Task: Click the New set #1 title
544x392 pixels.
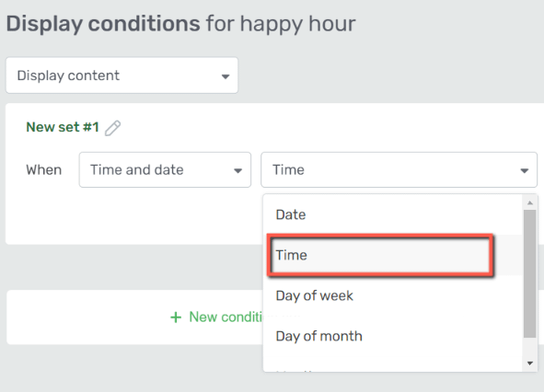Action: click(x=63, y=127)
